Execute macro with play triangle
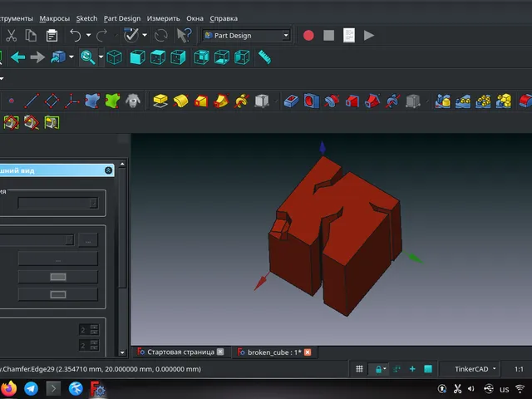Screen dimensions: 532x399 [369, 35]
